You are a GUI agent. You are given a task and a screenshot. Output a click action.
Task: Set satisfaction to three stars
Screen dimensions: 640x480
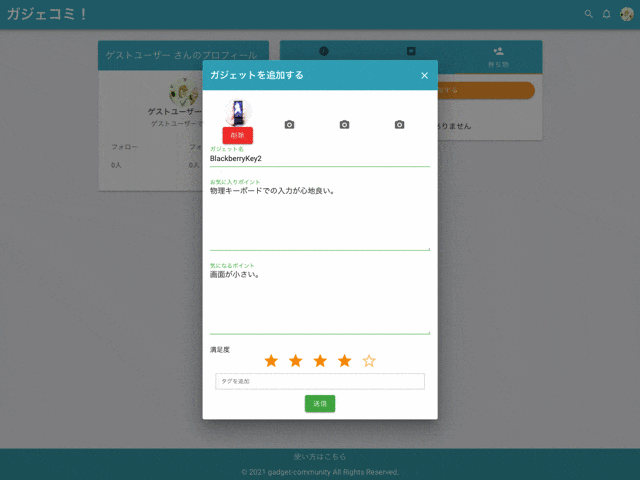pyautogui.click(x=320, y=361)
